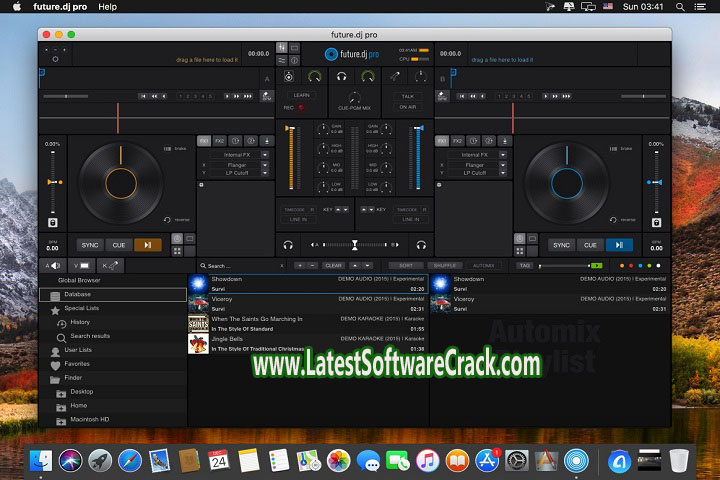Click the master speaker output icon
Screen dimensions: 720x480
pos(288,77)
